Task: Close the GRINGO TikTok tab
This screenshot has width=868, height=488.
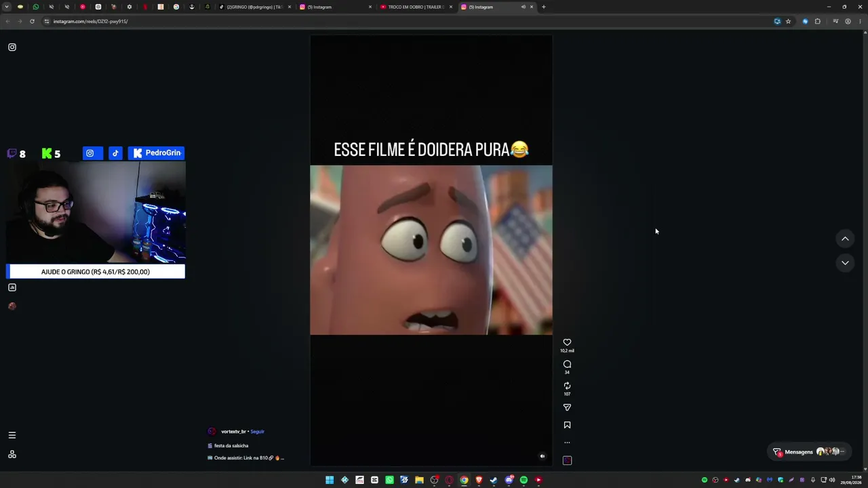Action: pos(290,7)
